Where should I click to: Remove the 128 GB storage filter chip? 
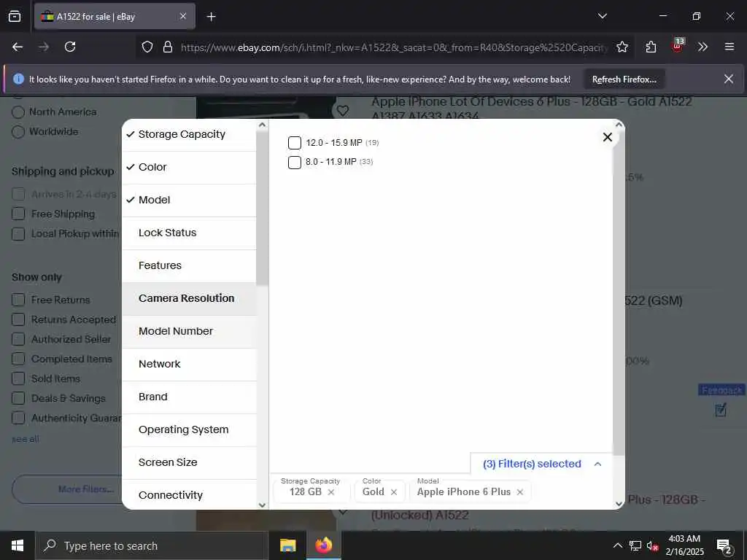331,492
